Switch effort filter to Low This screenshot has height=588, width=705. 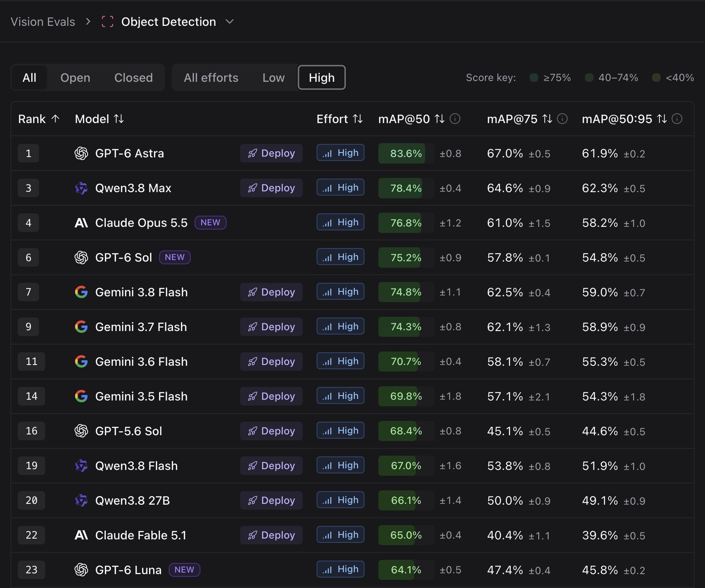point(274,78)
